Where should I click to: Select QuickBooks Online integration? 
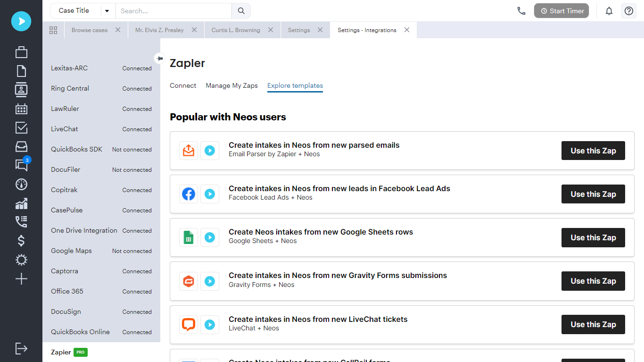point(101,332)
